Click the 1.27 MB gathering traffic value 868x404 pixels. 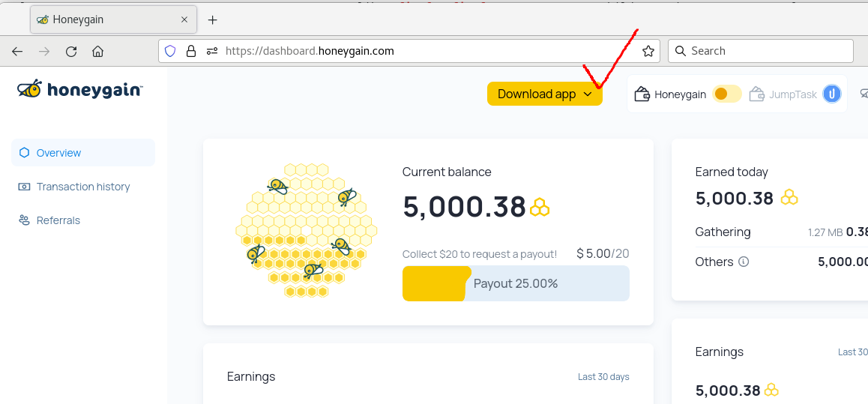(x=825, y=232)
